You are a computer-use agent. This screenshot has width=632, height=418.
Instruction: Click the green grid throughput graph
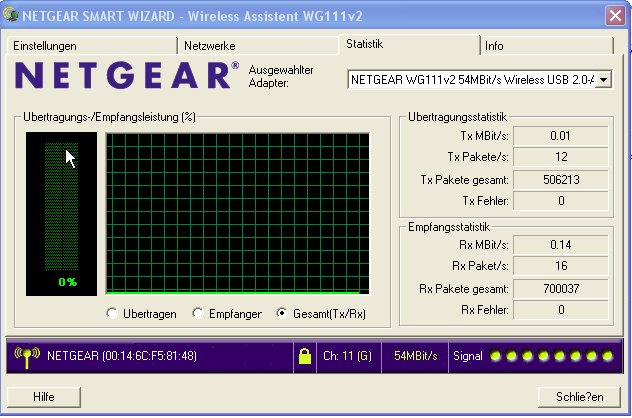point(237,214)
